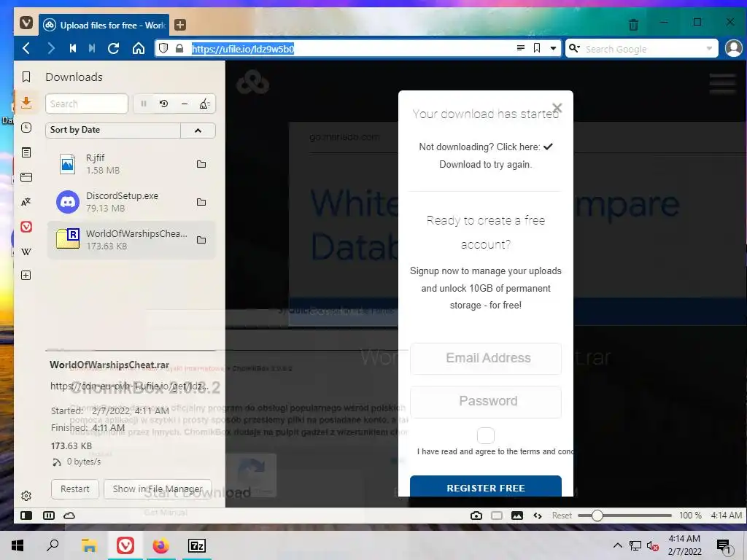
Task: Clear all finished downloads
Action: (205, 104)
